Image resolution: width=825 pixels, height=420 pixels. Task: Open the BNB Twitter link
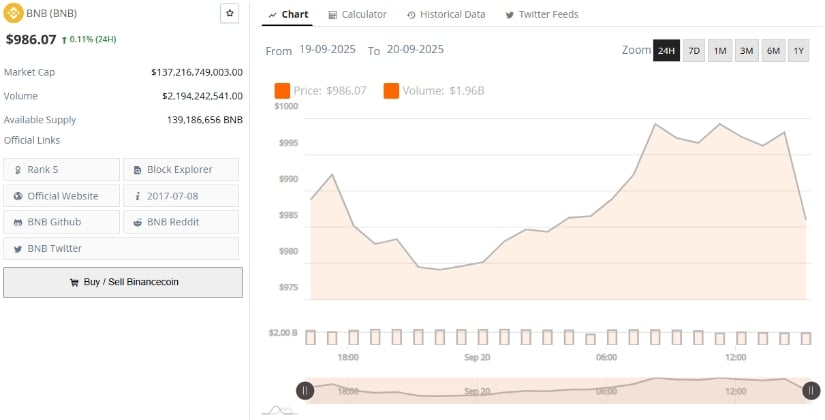pyautogui.click(x=121, y=248)
